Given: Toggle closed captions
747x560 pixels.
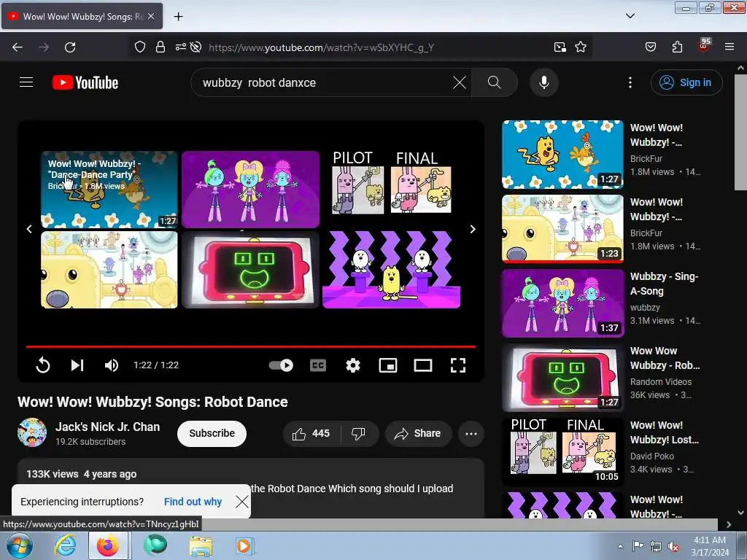Looking at the screenshot, I should pos(318,365).
